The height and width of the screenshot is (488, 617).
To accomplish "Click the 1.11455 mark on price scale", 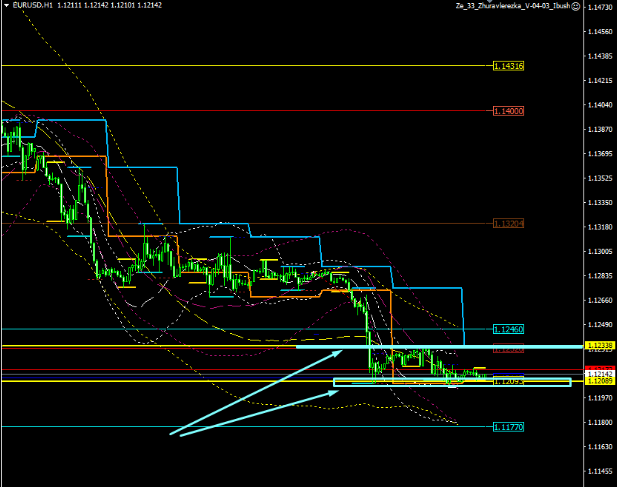I will point(600,471).
